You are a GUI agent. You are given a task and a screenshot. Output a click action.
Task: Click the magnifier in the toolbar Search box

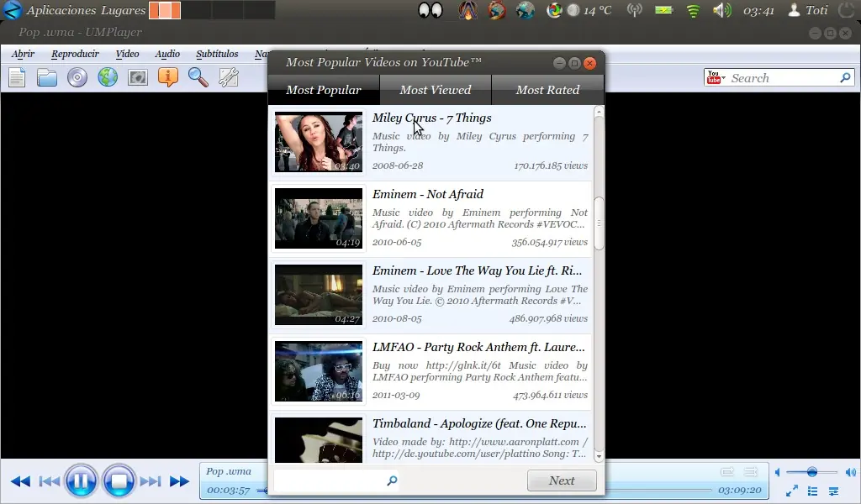845,78
